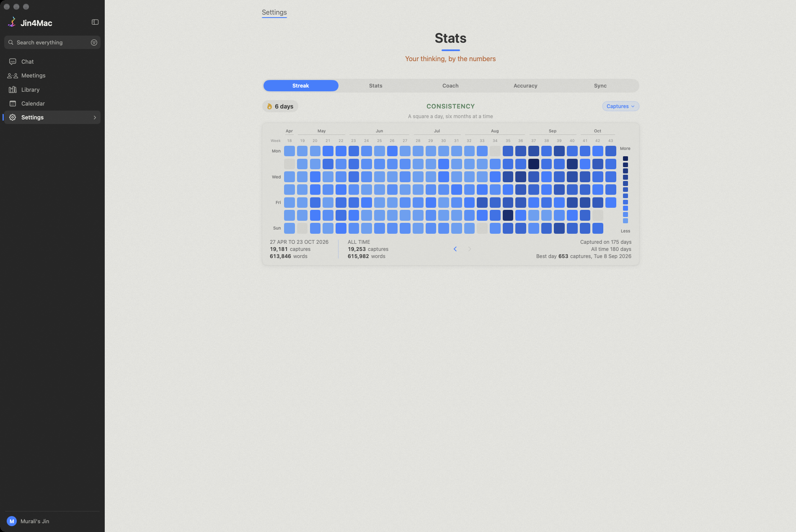Viewport: 796px width, 532px height.
Task: Click the flame streak icon
Action: [269, 106]
